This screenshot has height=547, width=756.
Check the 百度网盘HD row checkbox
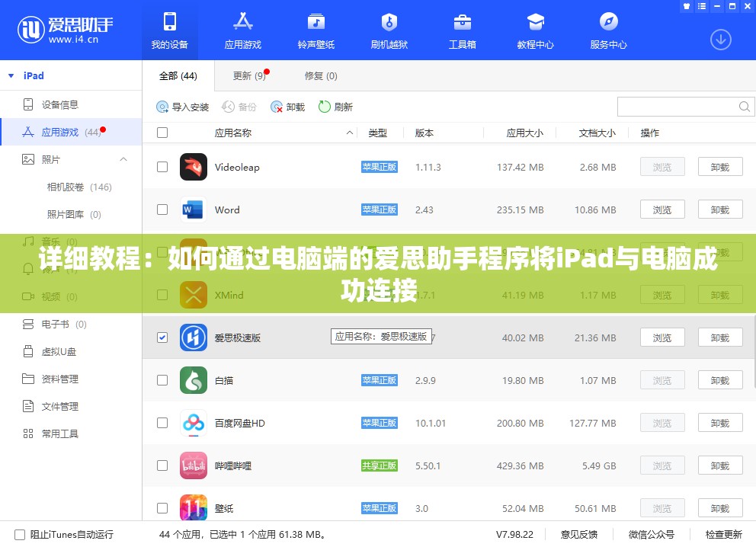(x=162, y=423)
